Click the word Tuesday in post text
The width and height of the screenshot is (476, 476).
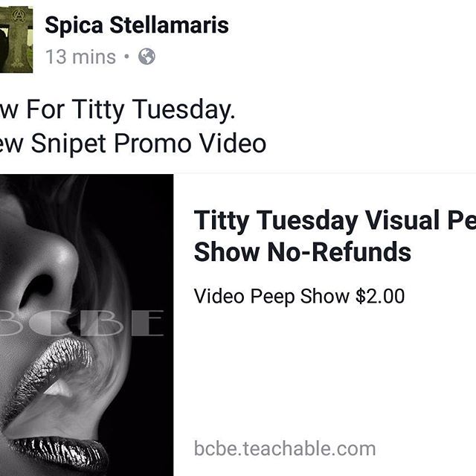(184, 110)
